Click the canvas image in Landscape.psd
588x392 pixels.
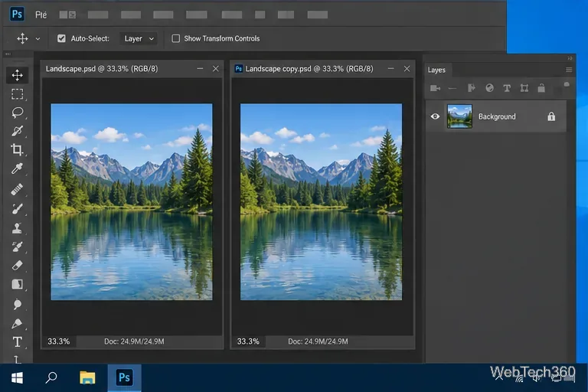(132, 202)
